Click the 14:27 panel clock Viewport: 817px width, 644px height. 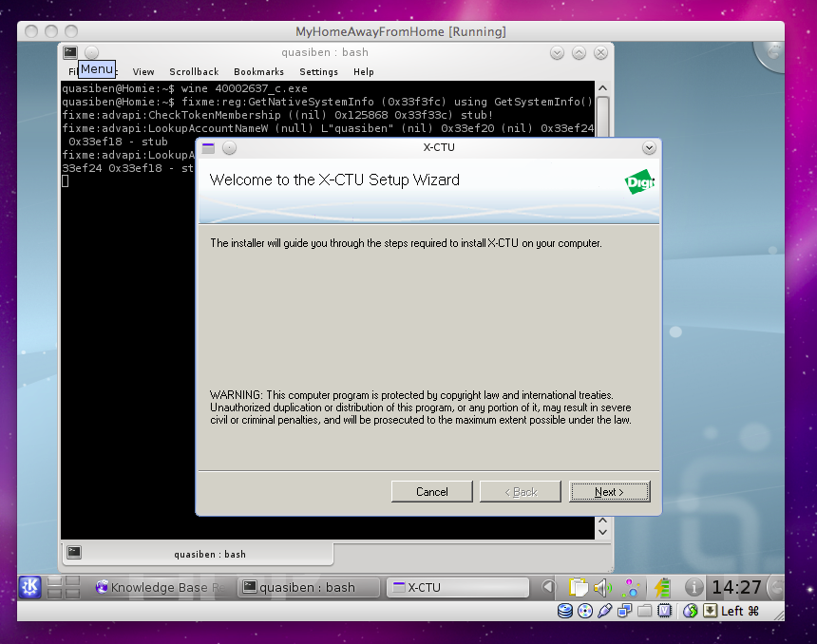pos(737,588)
